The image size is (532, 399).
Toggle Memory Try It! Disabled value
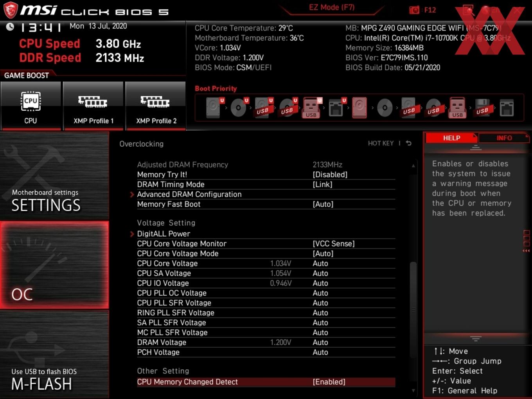pos(330,174)
